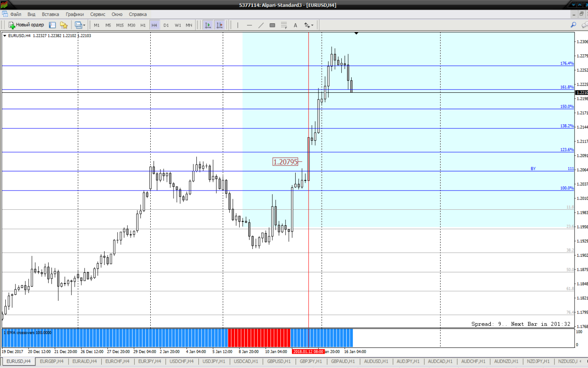Screen dimensions: 588x368
Task: Select the vertical line drawing tool
Action: point(238,25)
